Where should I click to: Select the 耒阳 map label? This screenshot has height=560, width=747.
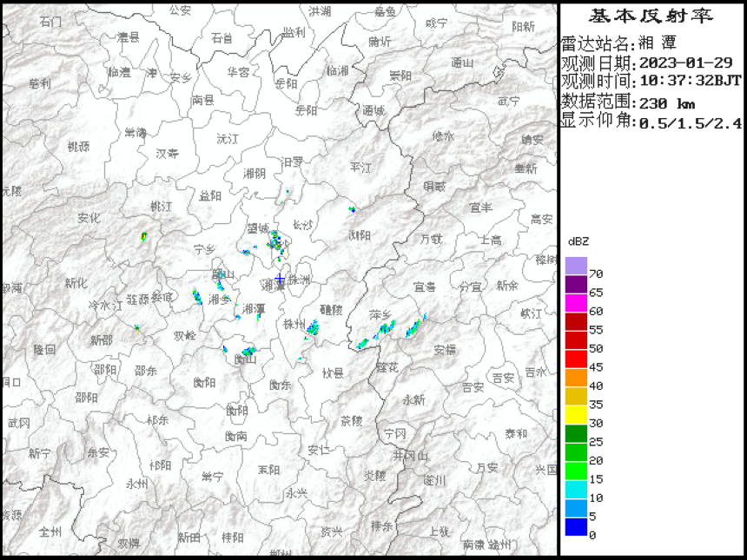(268, 470)
